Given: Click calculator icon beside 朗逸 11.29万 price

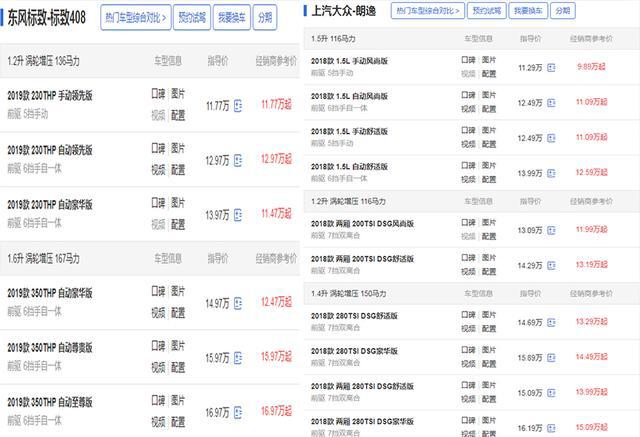Looking at the screenshot, I should coord(551,68).
